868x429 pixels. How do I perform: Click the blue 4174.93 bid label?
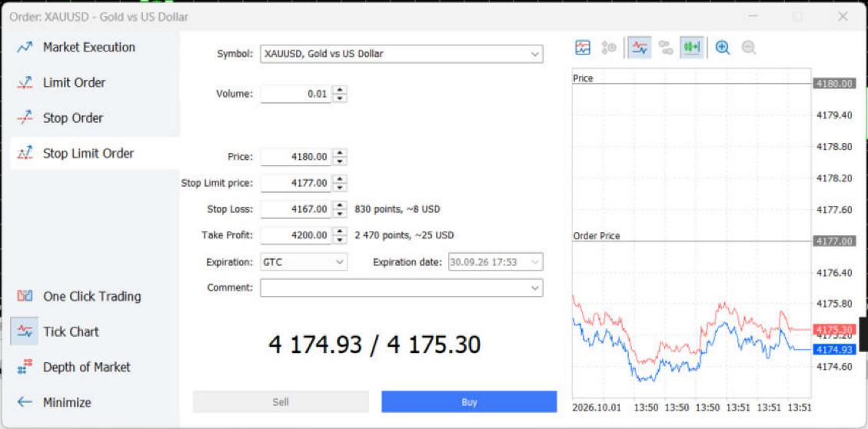click(x=834, y=349)
